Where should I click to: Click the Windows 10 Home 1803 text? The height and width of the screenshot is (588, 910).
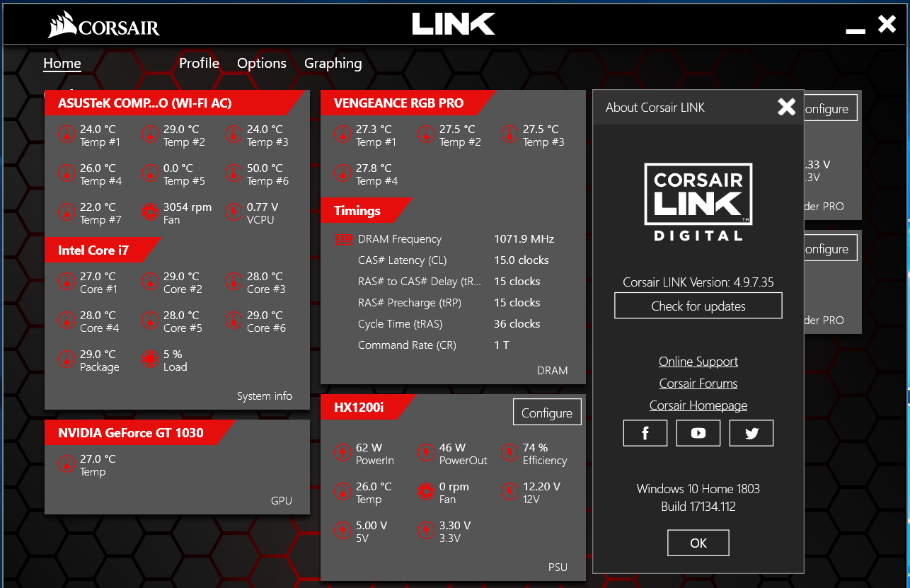[x=698, y=489]
